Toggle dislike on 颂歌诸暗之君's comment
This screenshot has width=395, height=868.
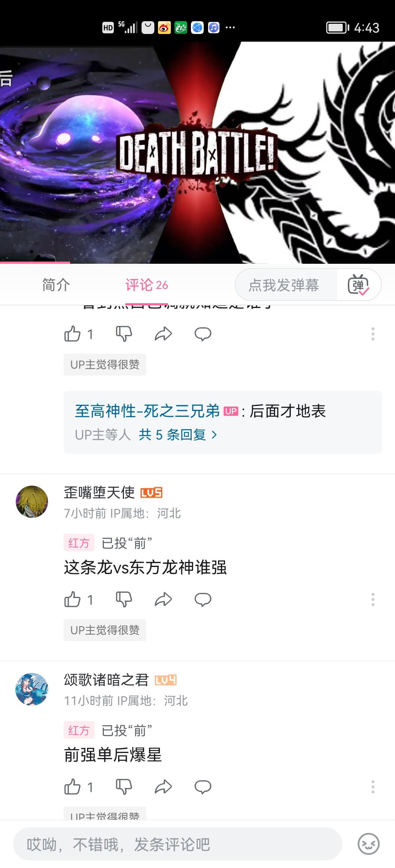124,787
